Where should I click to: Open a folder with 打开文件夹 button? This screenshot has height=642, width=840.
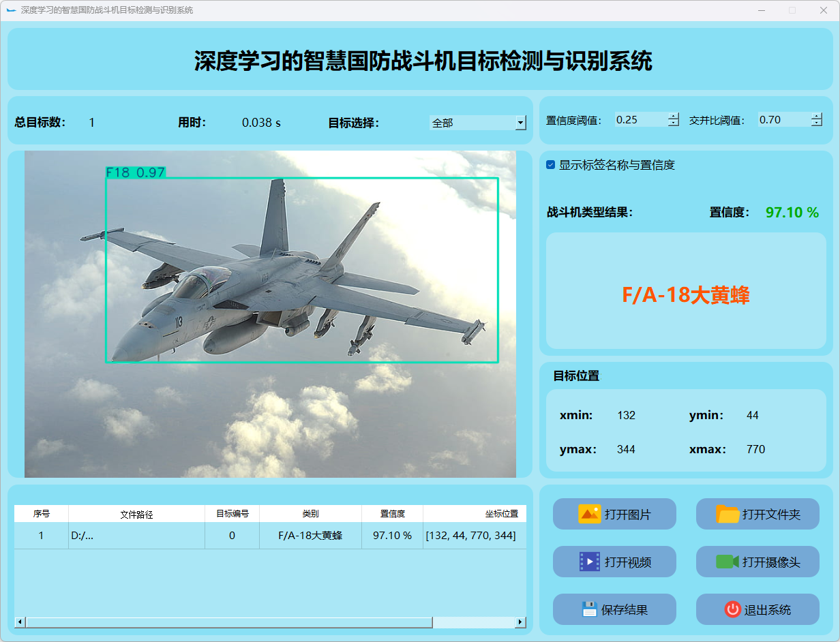(x=757, y=514)
